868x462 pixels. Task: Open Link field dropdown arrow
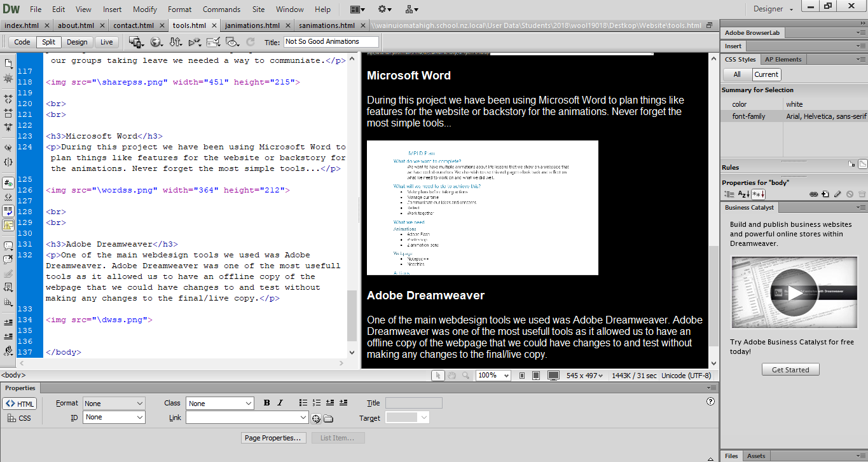[303, 418]
